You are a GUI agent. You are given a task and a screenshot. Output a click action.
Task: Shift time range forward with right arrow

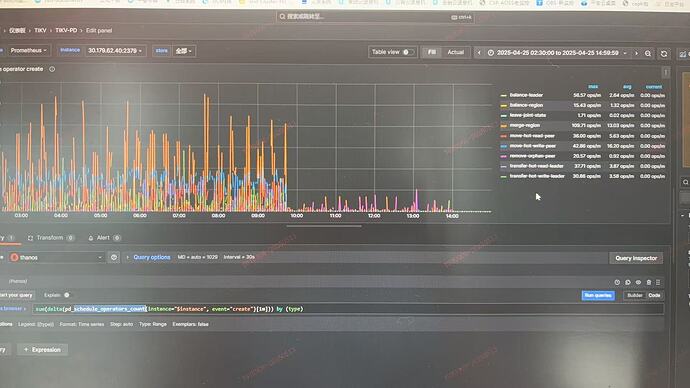(x=636, y=53)
